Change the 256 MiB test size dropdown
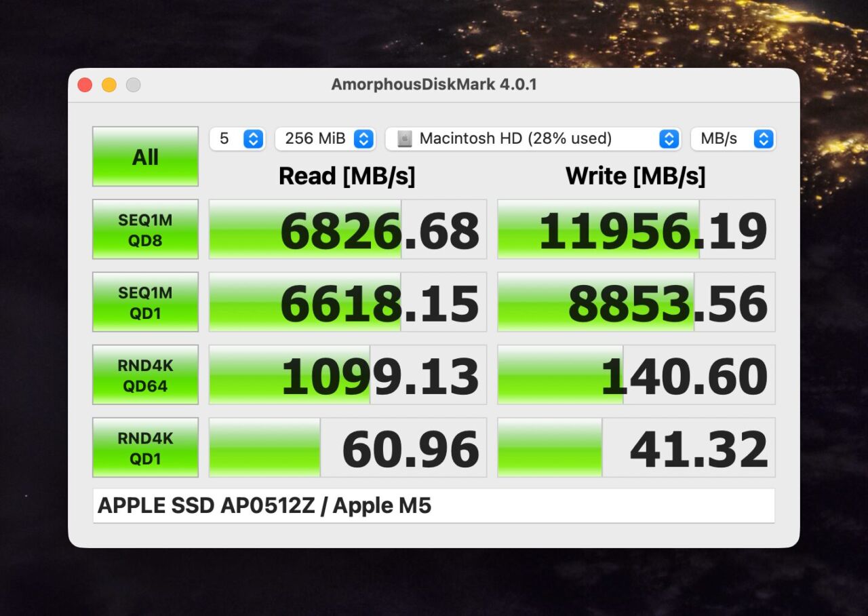This screenshot has height=616, width=868. click(325, 139)
